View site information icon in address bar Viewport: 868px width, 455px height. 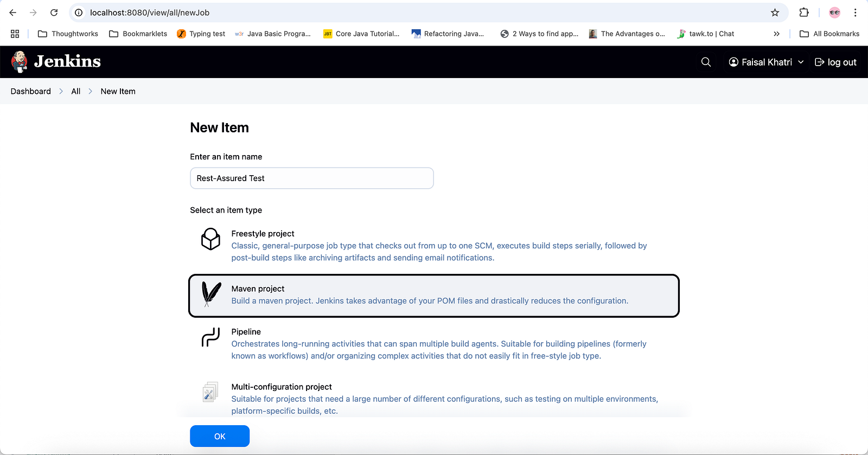79,12
